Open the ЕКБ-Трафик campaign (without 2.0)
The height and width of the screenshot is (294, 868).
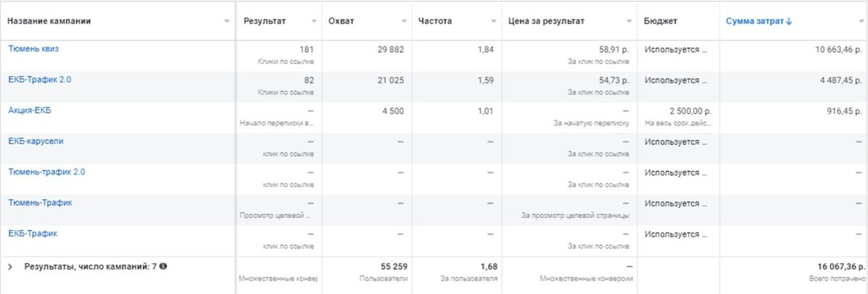point(32,233)
